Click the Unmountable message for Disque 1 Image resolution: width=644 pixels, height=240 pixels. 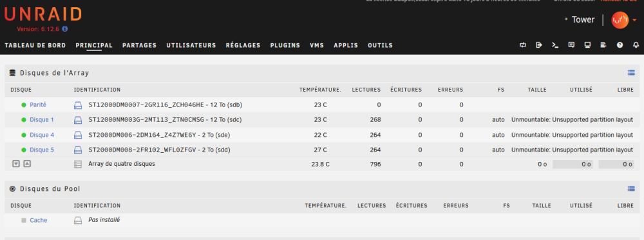pos(572,120)
